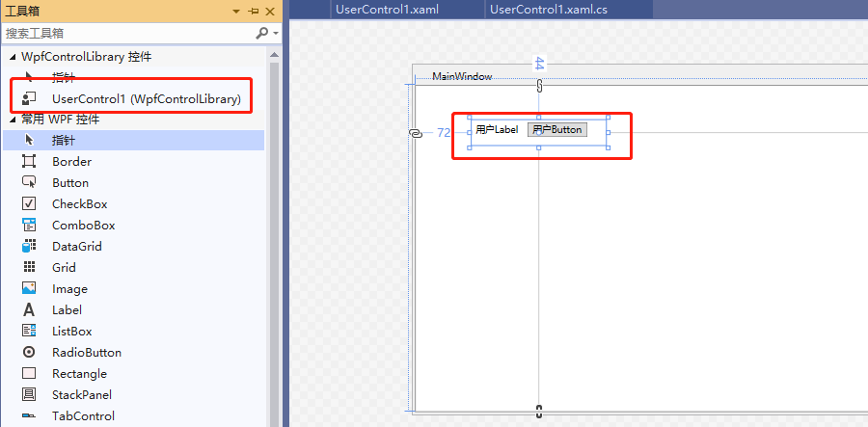This screenshot has width=868, height=427.
Task: Select the Grid control icon
Action: tap(29, 267)
